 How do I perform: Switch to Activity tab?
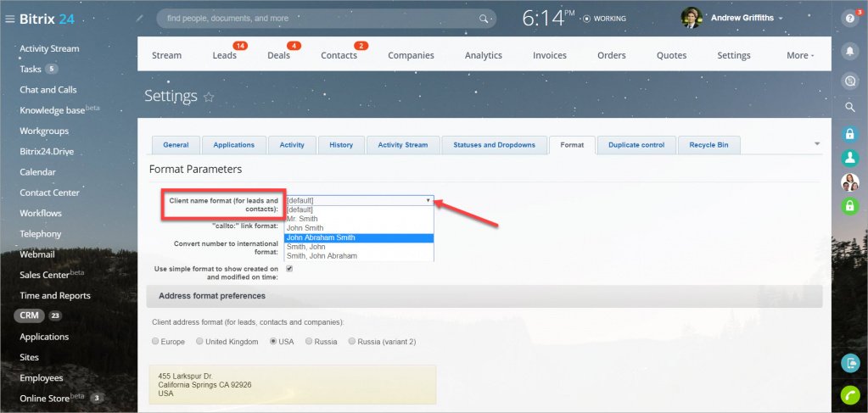292,145
